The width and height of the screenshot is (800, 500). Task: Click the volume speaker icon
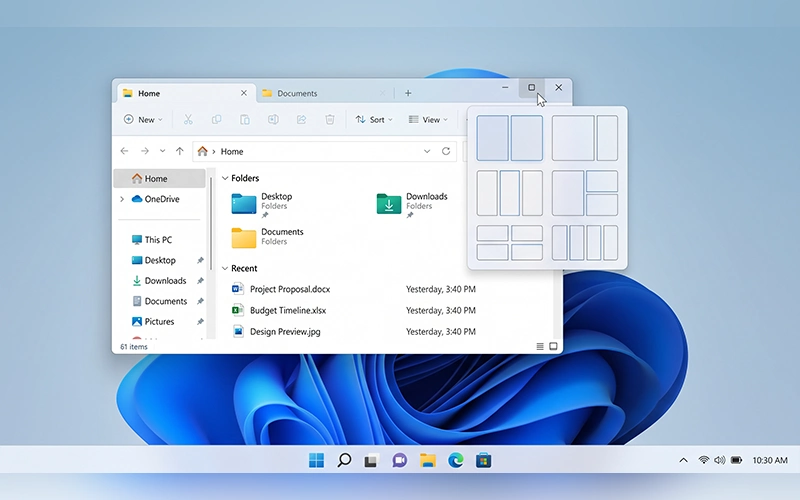(719, 460)
